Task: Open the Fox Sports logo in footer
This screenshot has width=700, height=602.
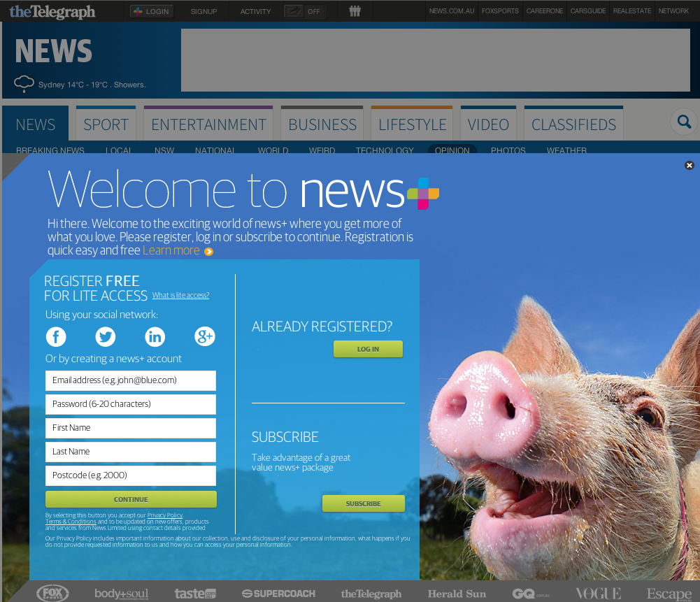Action: (x=52, y=593)
